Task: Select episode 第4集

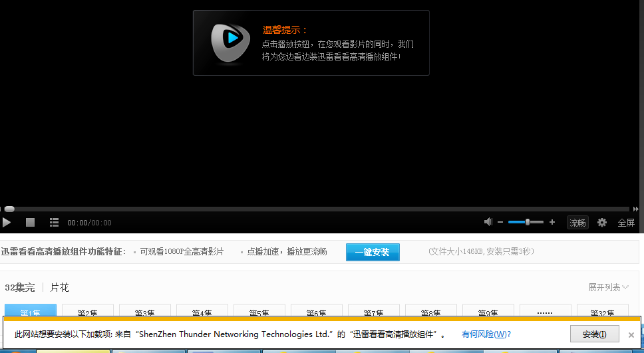Action: pyautogui.click(x=202, y=310)
